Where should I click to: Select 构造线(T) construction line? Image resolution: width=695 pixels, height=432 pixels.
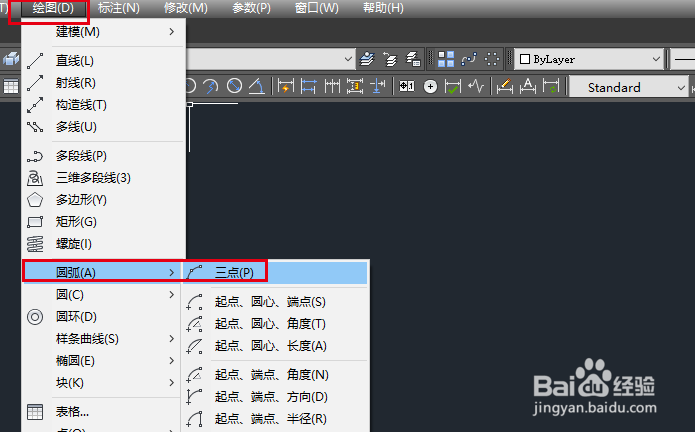[x=103, y=105]
